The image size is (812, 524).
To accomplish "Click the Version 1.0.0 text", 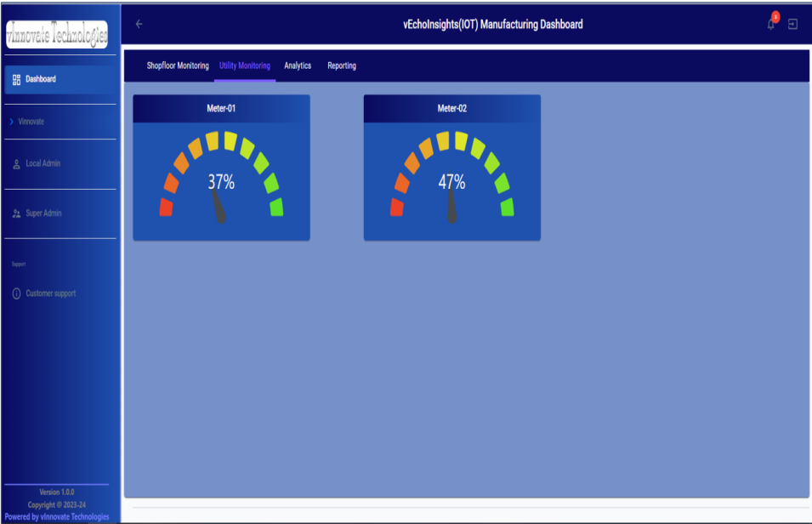I will pyautogui.click(x=57, y=493).
